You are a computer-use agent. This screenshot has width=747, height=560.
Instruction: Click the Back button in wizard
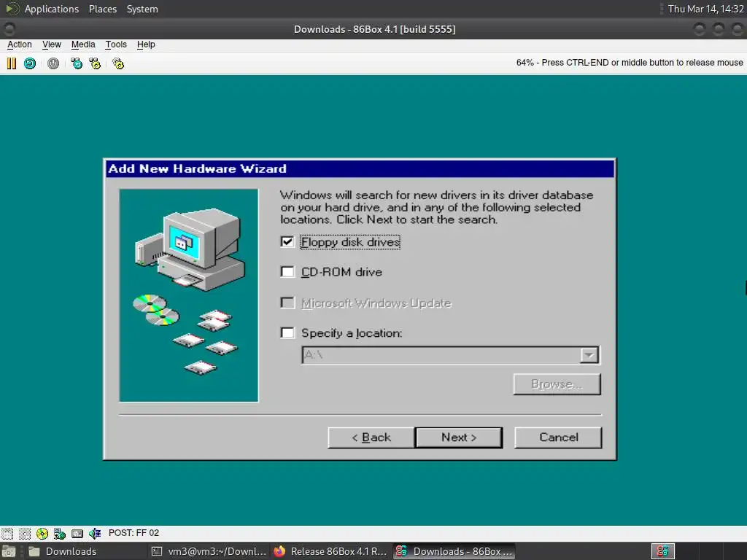371,437
